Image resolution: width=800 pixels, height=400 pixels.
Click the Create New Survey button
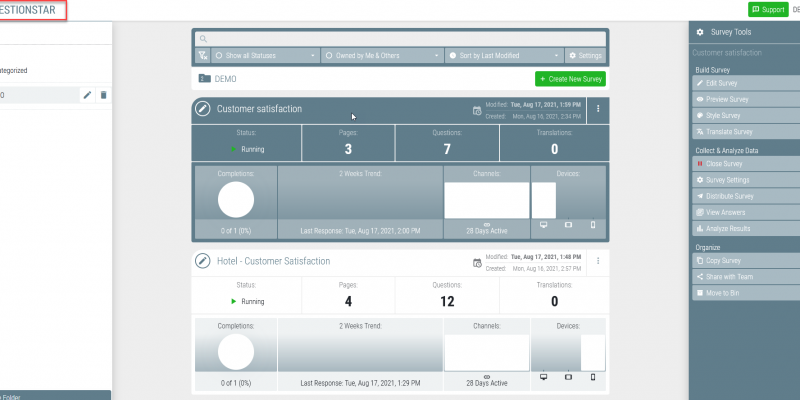[570, 78]
